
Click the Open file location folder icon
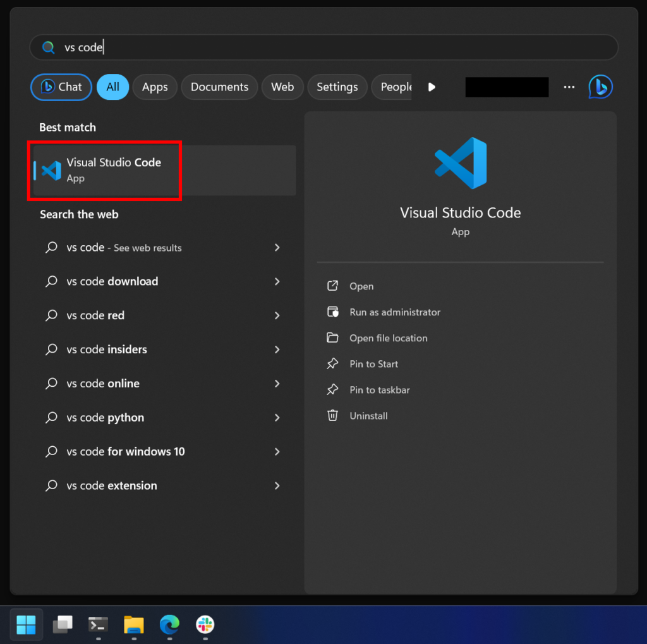332,337
